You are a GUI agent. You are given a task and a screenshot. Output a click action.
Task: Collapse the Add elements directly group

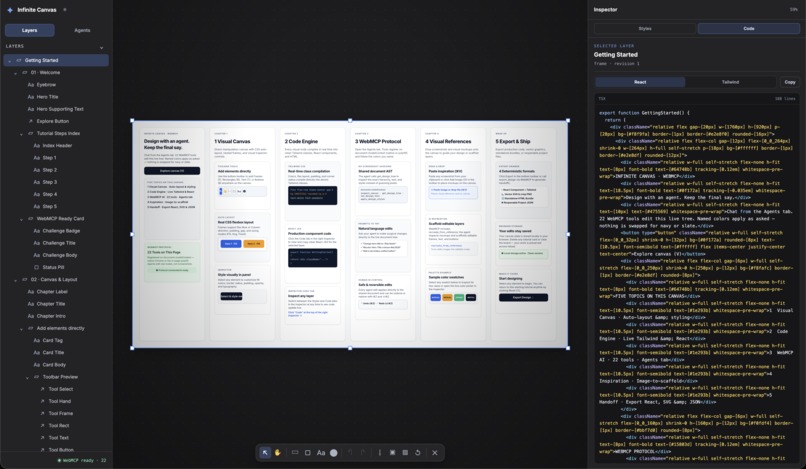tap(22, 329)
